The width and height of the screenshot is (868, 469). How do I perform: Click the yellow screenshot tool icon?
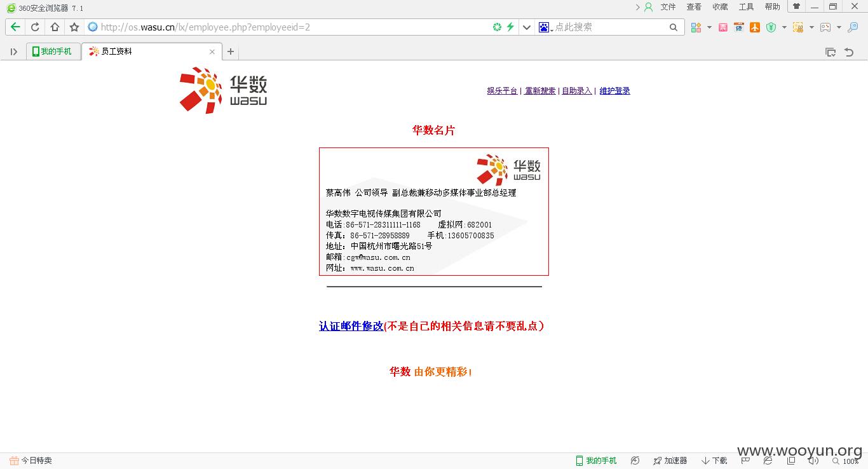click(798, 27)
